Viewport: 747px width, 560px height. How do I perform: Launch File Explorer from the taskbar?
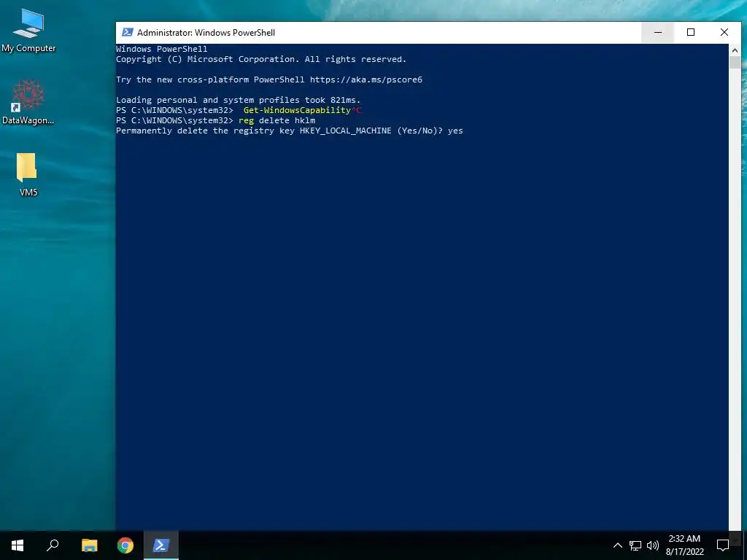click(89, 545)
